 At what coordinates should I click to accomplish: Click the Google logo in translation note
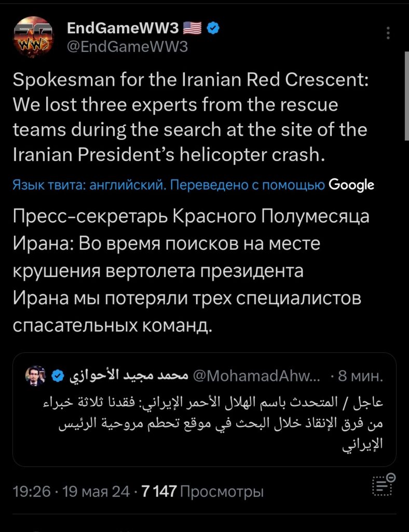coord(351,185)
